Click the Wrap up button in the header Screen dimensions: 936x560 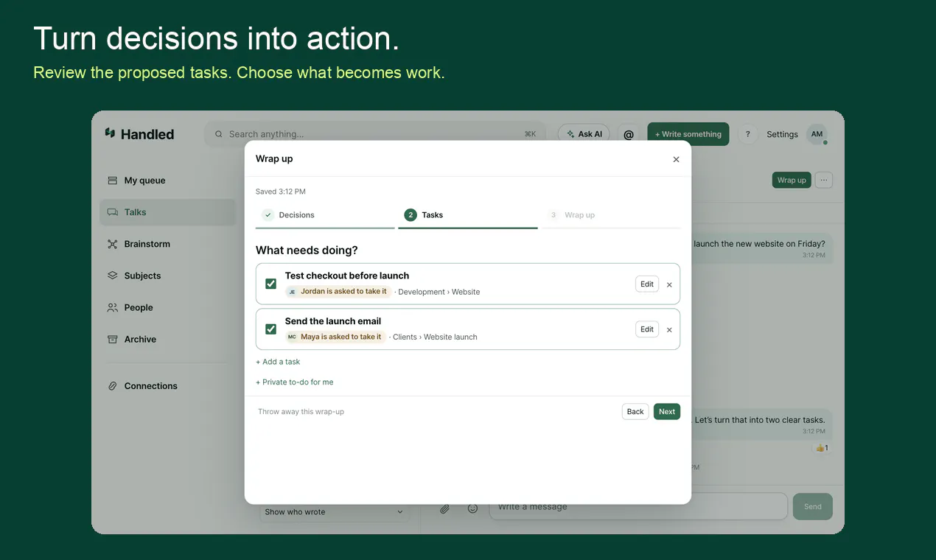pos(792,180)
